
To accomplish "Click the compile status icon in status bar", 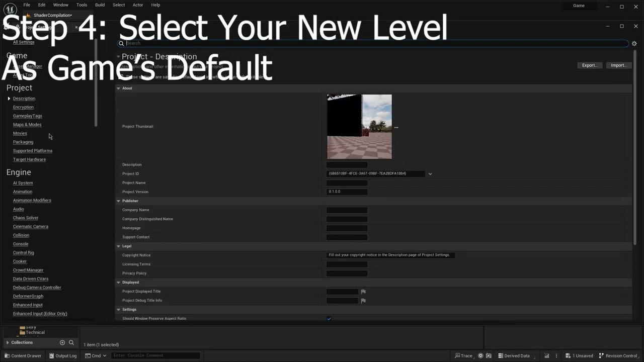I will (x=547, y=356).
